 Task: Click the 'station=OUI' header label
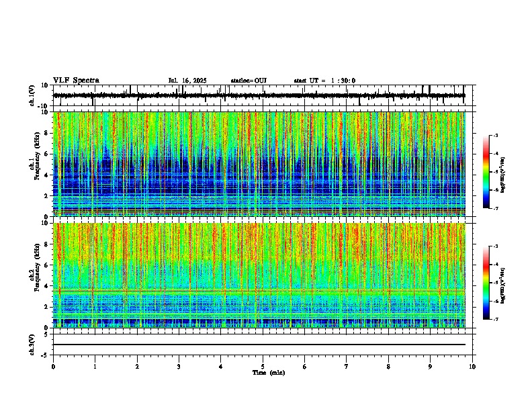(249, 81)
